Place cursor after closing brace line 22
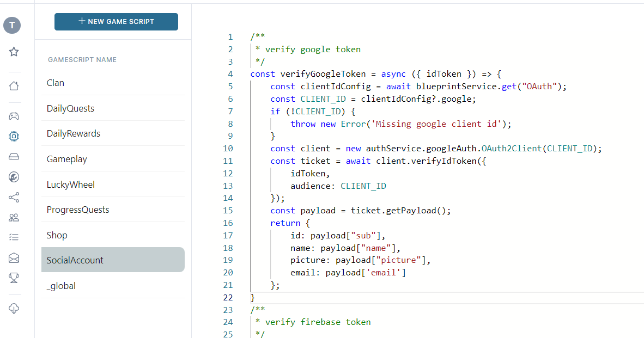644x338 pixels. click(256, 297)
